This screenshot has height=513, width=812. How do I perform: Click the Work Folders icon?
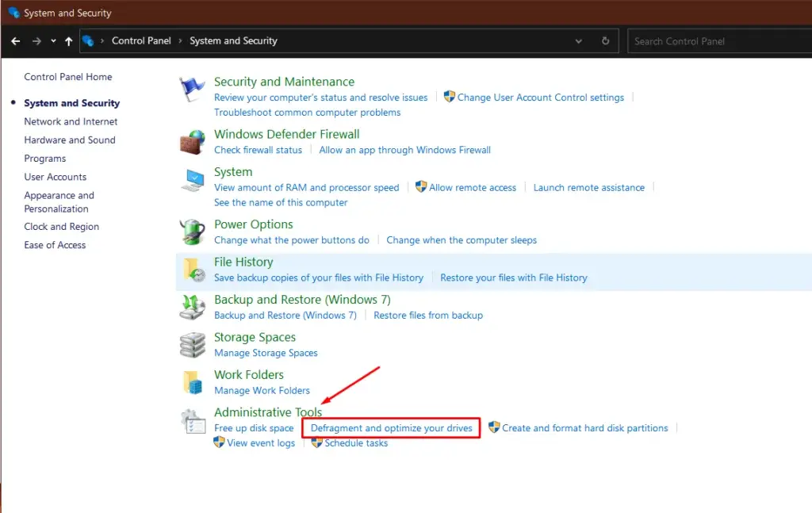pyautogui.click(x=192, y=382)
